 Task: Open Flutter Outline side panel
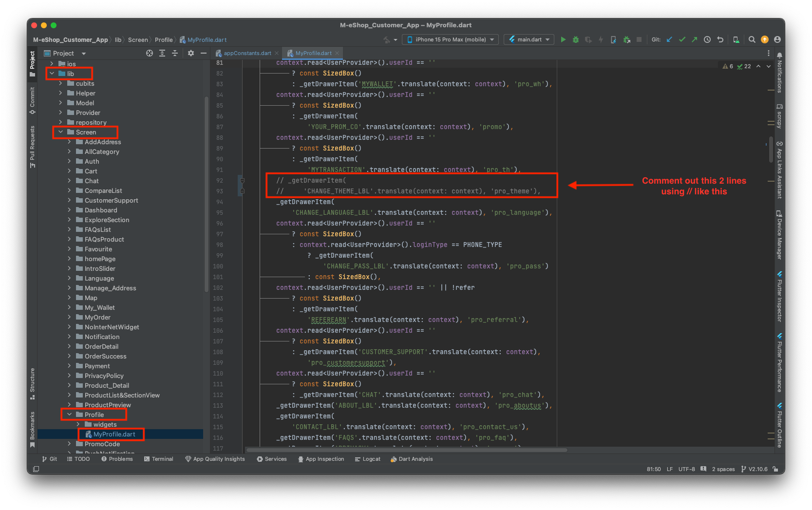tap(779, 425)
